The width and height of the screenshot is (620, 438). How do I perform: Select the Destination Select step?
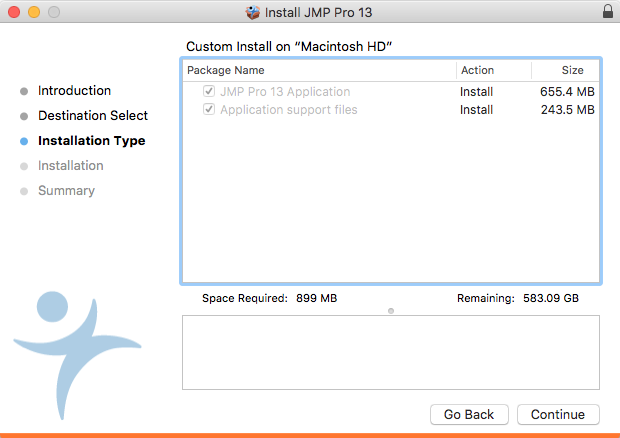point(93,115)
